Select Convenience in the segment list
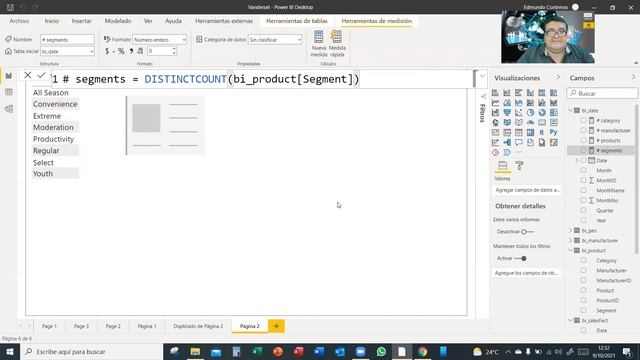The image size is (640, 360). (x=55, y=104)
